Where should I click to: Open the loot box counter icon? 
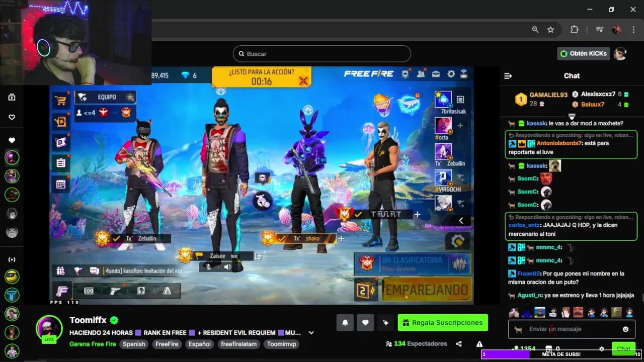tap(366, 290)
